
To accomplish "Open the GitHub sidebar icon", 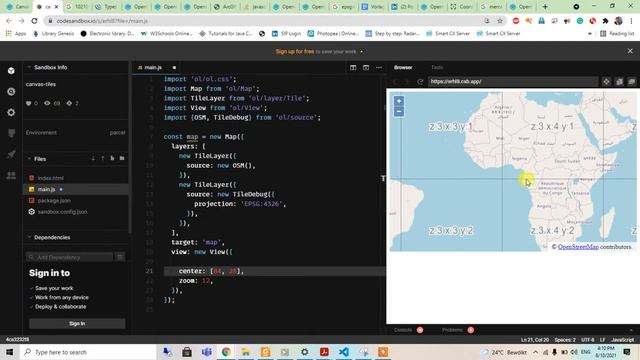I will 11,133.
